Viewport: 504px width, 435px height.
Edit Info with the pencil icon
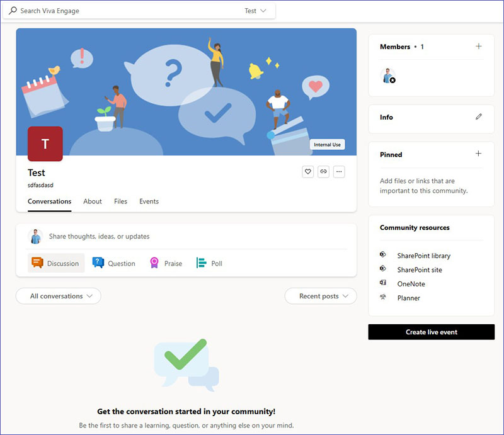[x=479, y=116]
